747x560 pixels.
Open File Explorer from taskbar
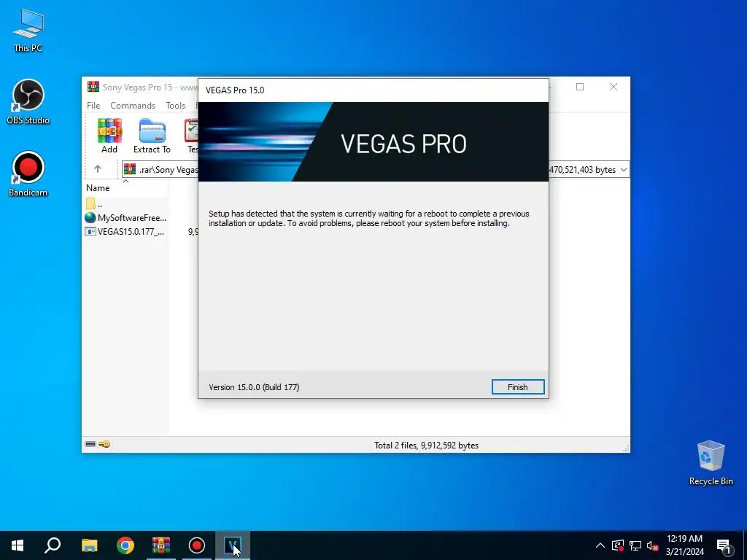pyautogui.click(x=89, y=545)
